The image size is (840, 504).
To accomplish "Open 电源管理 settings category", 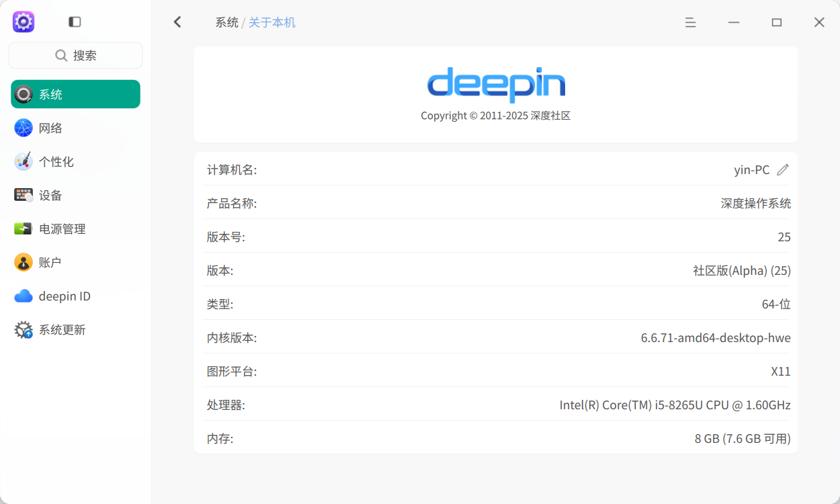I will [x=75, y=228].
